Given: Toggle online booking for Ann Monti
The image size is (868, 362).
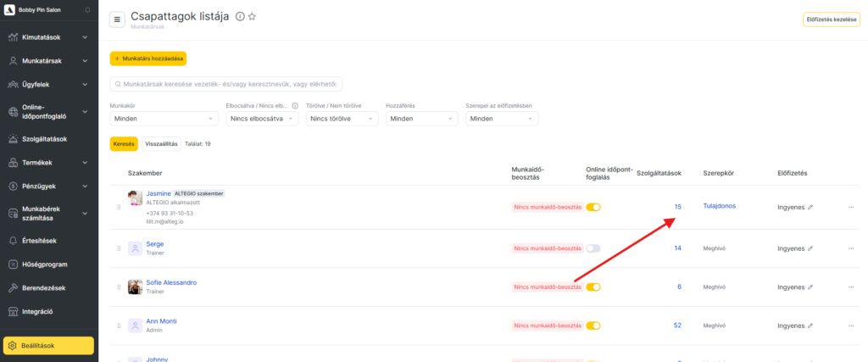Looking at the screenshot, I should point(593,326).
